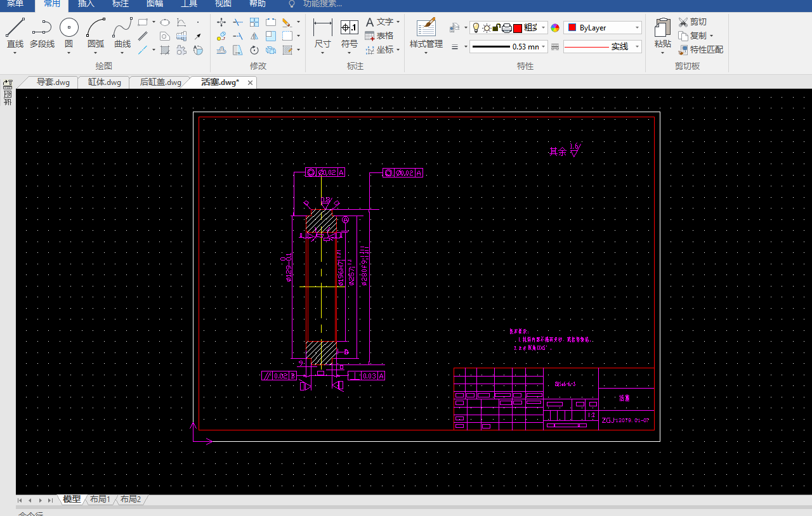
Task: Click the 剪切 (Cut) button
Action: point(692,22)
